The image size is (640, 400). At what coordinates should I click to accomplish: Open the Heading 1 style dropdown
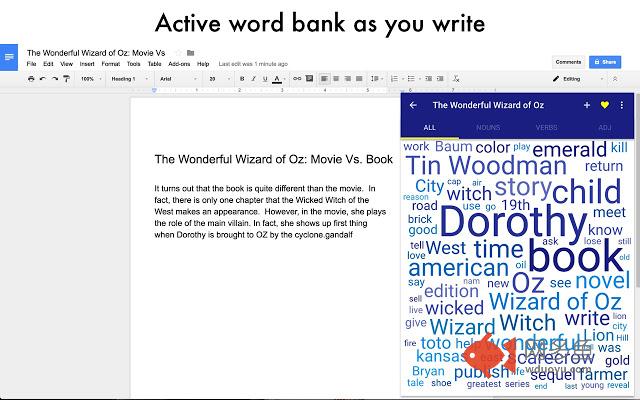(129, 79)
